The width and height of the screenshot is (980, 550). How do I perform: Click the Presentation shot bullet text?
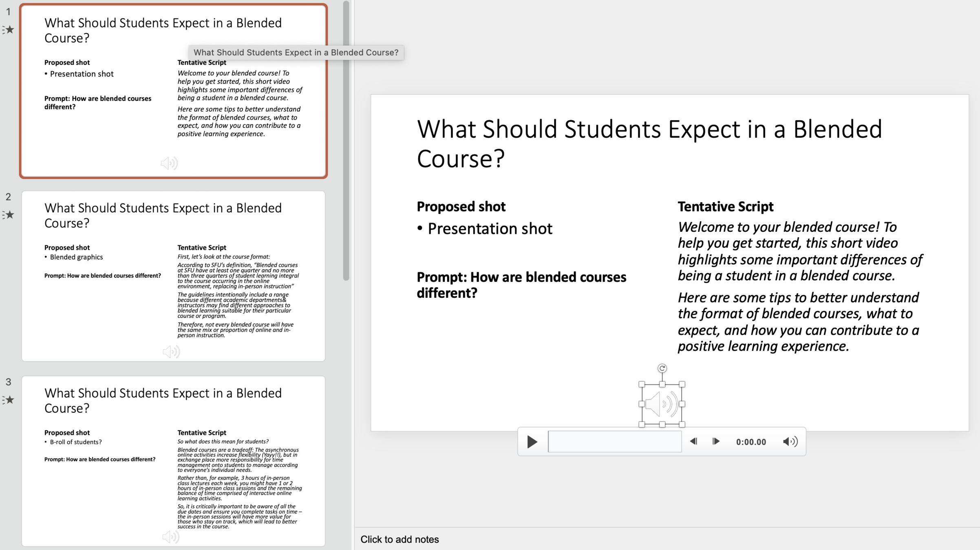pos(490,229)
